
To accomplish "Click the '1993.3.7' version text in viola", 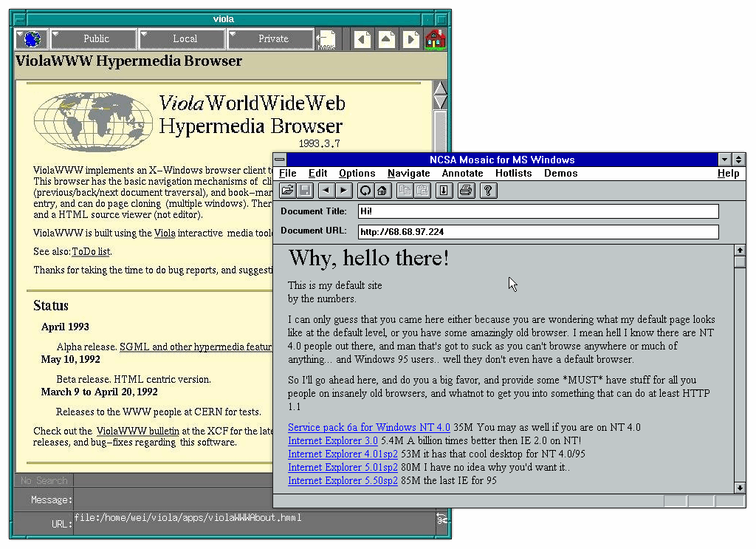I will tap(319, 144).
